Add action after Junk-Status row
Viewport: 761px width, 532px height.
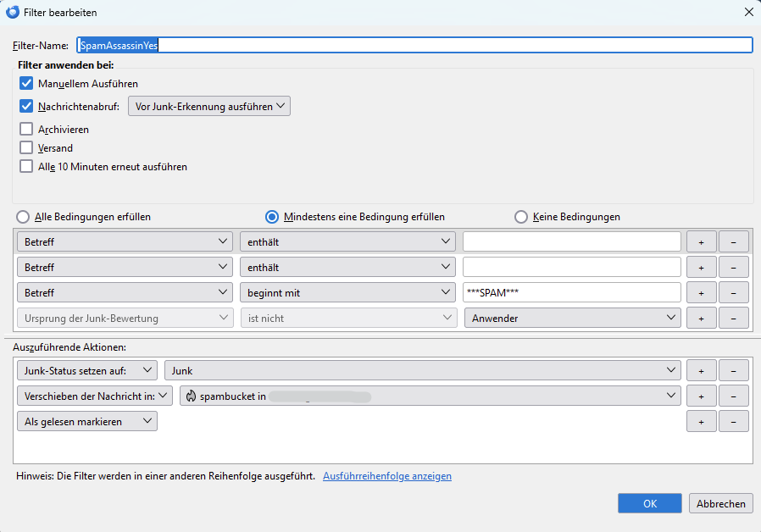701,370
